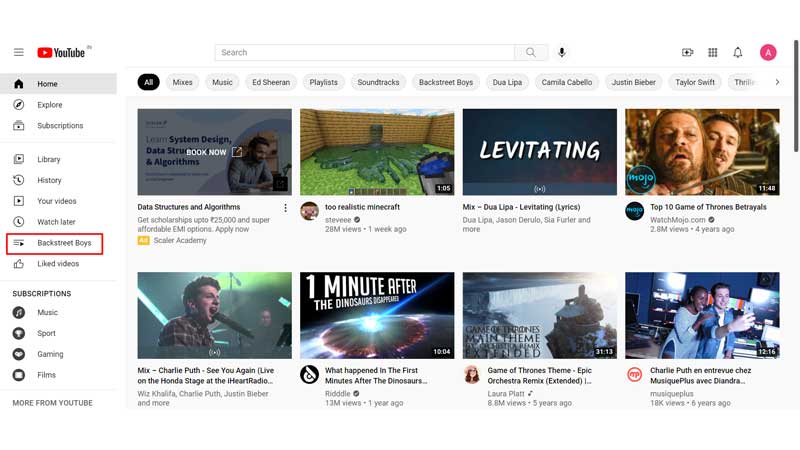Screen dimensions: 800x450
Task: Open the YouTube apps grid
Action: pos(713,53)
